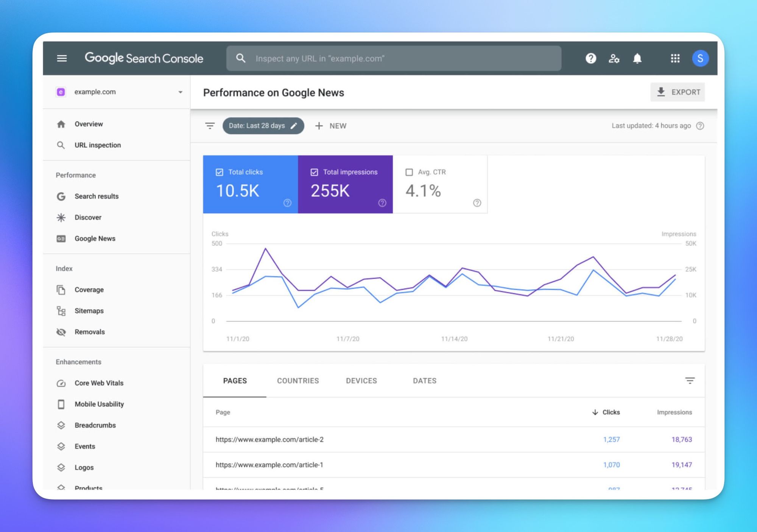Add a NEW filter

(x=331, y=126)
